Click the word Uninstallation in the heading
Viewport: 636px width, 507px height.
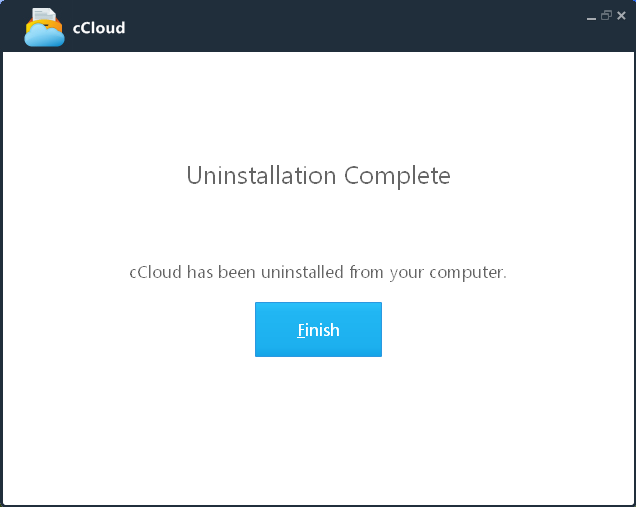point(261,175)
